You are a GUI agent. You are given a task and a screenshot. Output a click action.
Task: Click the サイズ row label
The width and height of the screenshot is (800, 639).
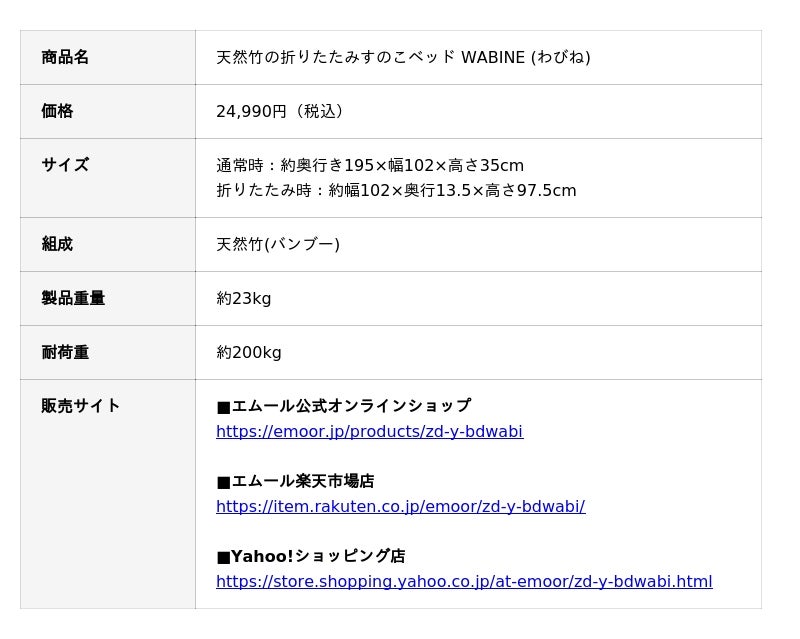[65, 165]
